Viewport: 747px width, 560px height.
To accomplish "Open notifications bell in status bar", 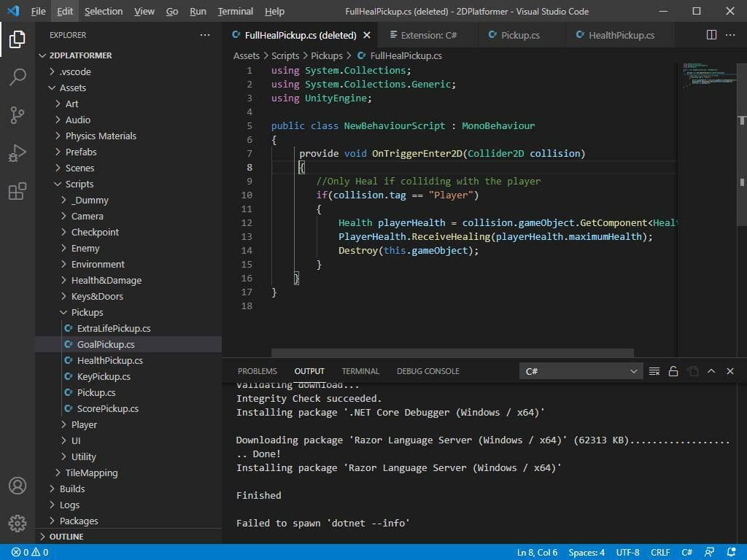I will 731,553.
